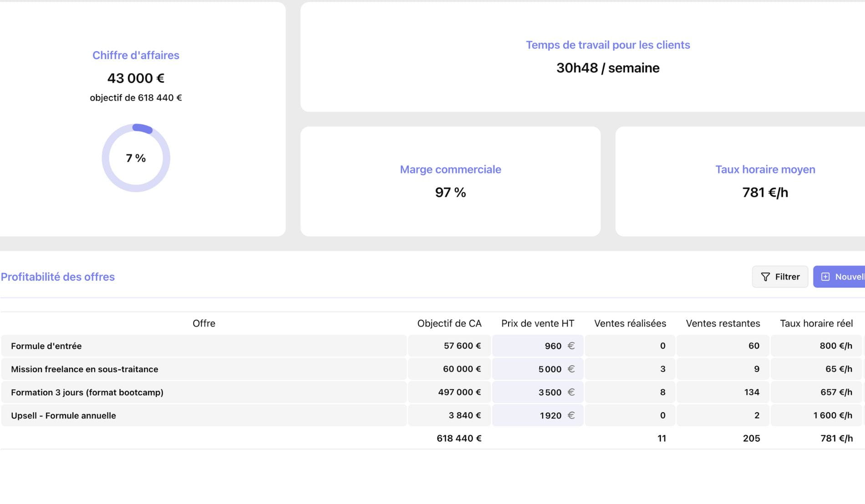865x504 pixels.
Task: Click the 97 % margin value
Action: coord(450,192)
